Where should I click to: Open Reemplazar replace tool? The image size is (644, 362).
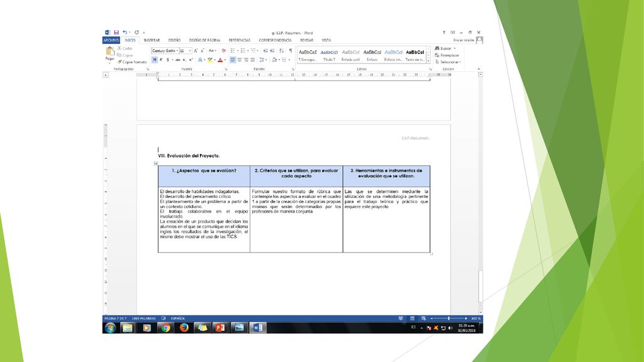coord(447,55)
